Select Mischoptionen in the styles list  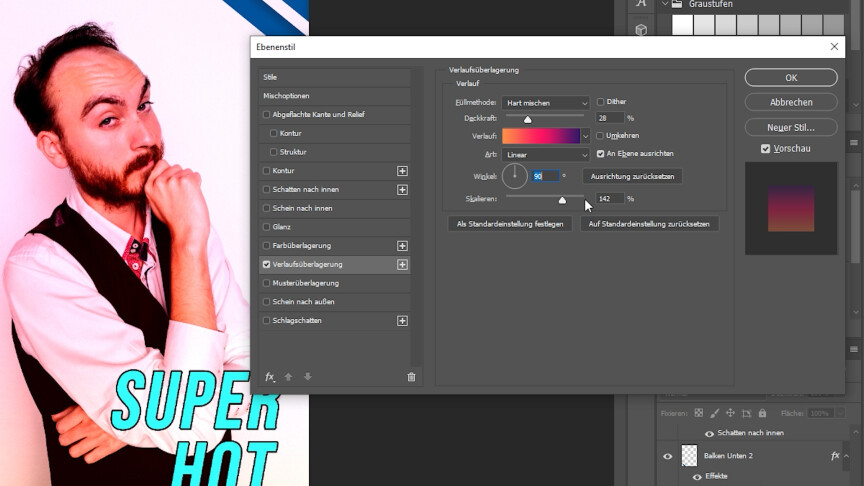(286, 96)
